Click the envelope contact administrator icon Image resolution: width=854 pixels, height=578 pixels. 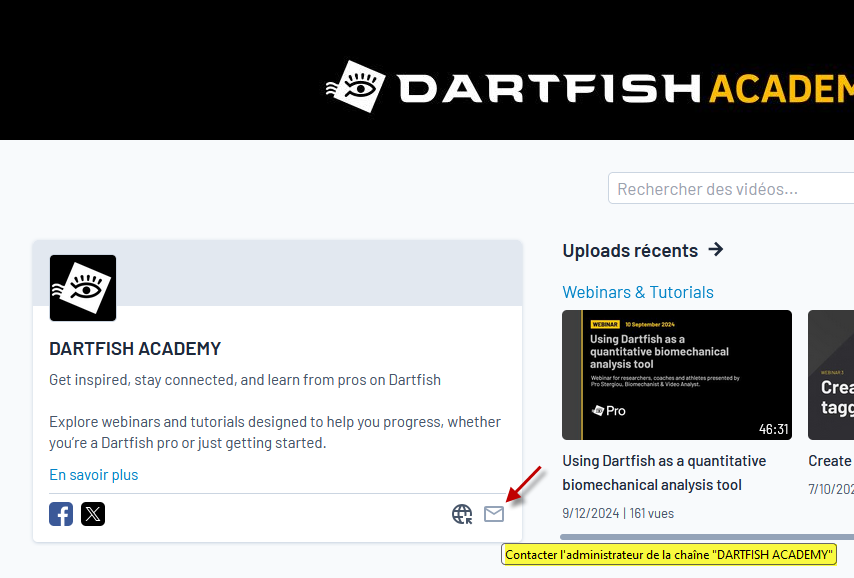pyautogui.click(x=494, y=514)
